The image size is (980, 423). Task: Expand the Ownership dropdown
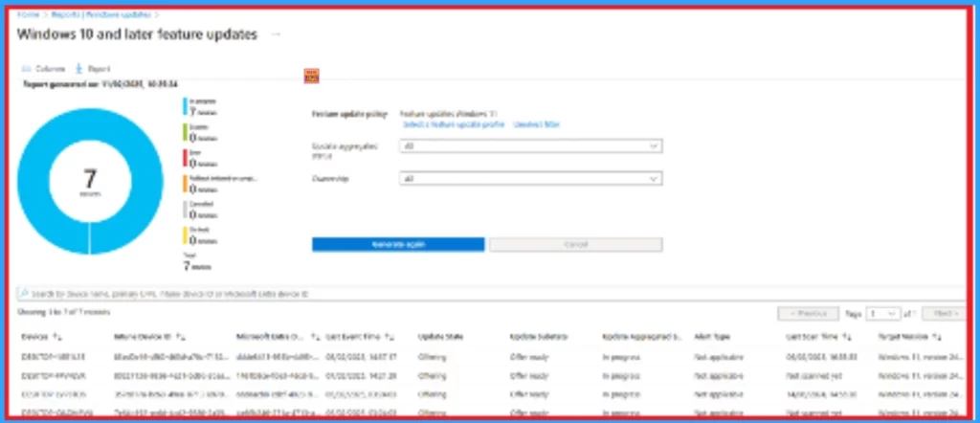pyautogui.click(x=530, y=179)
